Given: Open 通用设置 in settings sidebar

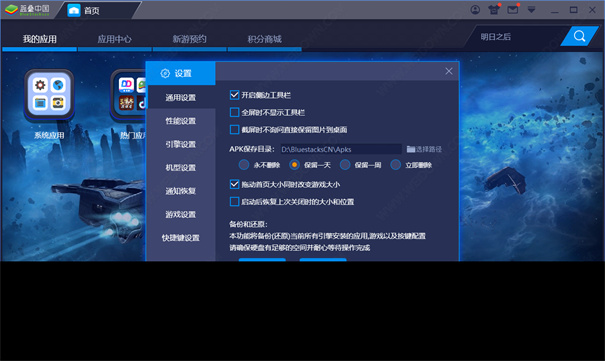Looking at the screenshot, I should pyautogui.click(x=181, y=97).
